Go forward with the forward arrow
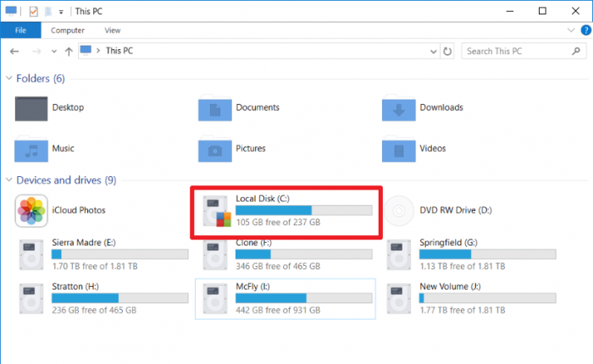The width and height of the screenshot is (593, 364). coord(36,51)
